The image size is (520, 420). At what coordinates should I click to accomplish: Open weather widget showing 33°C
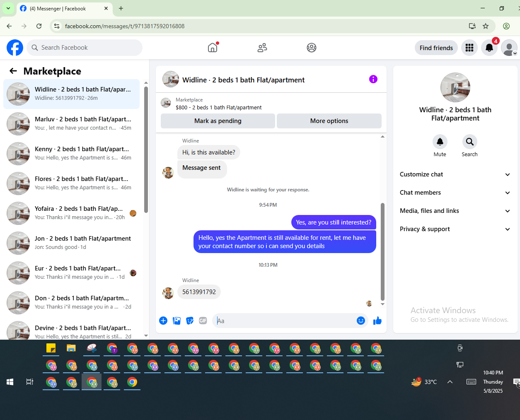coord(424,382)
